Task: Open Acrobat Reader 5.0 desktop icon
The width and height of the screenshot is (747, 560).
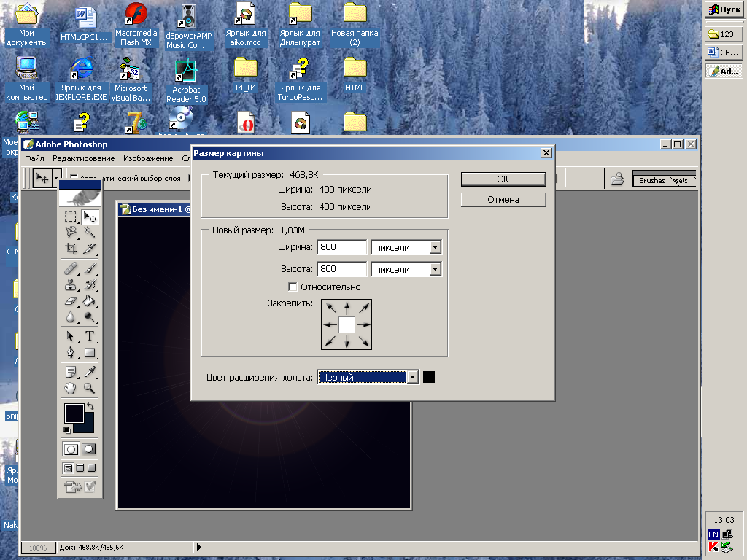Action: [x=186, y=82]
